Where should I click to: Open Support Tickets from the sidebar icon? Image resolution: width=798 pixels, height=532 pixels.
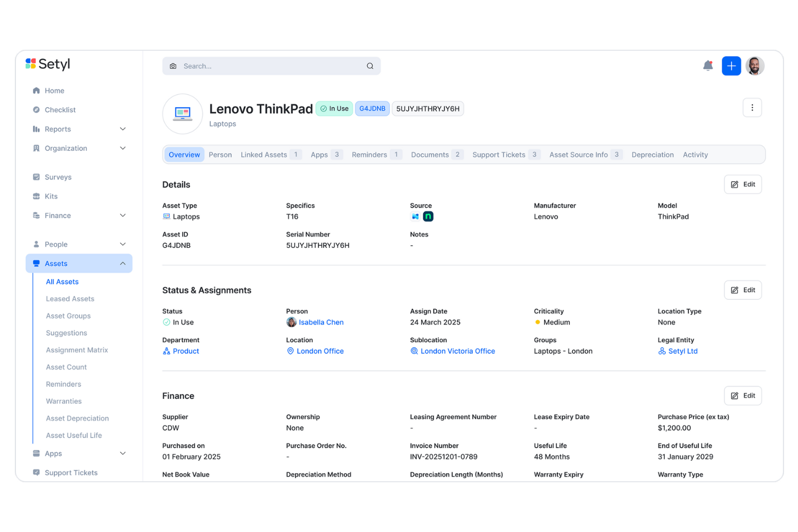[x=37, y=473]
